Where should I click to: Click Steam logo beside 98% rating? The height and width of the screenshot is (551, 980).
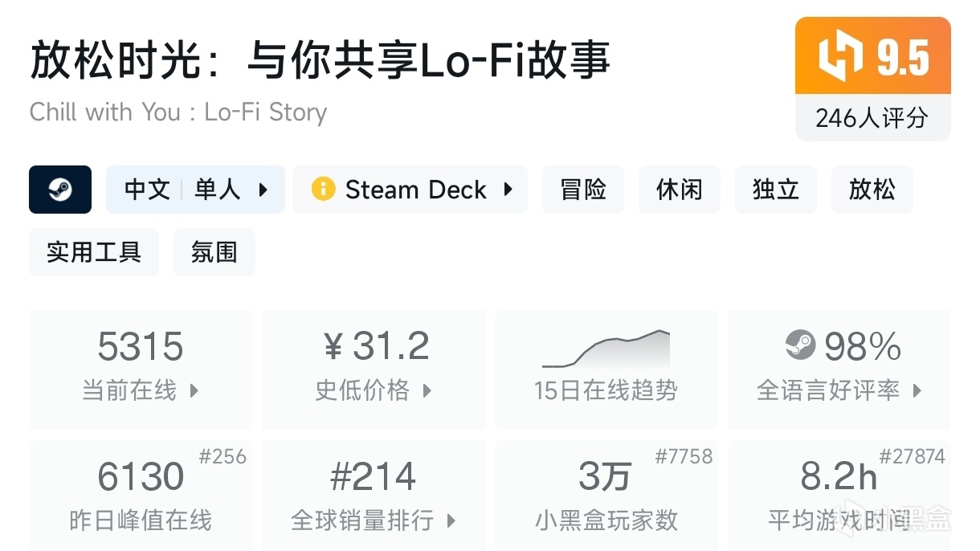coord(800,346)
